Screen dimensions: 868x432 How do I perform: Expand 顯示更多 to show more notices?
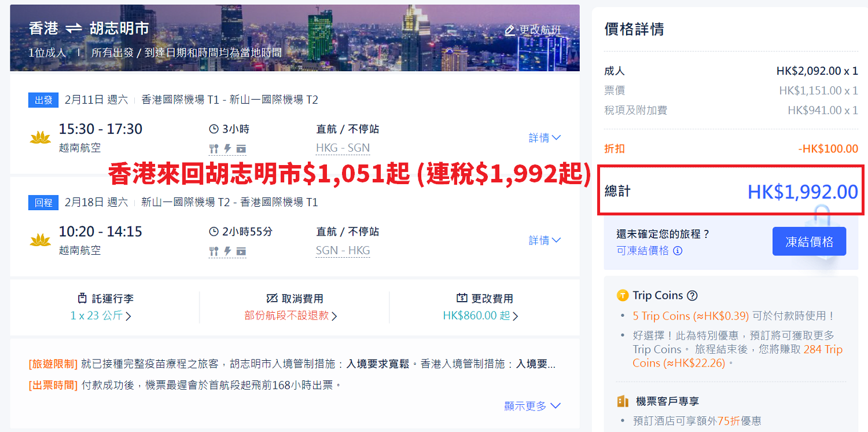click(532, 406)
